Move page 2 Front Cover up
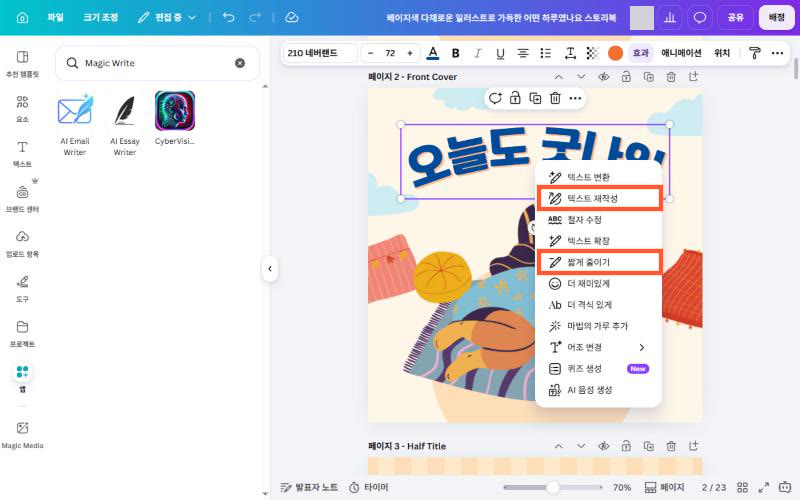 pyautogui.click(x=559, y=77)
